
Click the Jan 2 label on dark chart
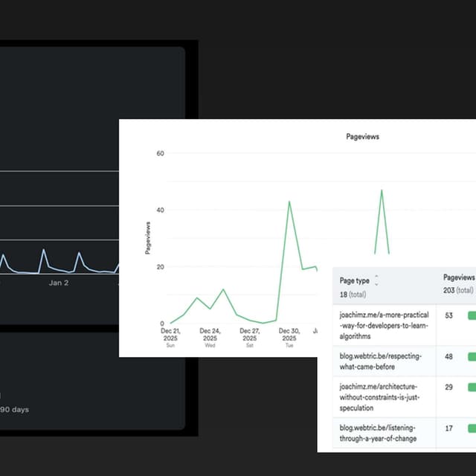58,283
